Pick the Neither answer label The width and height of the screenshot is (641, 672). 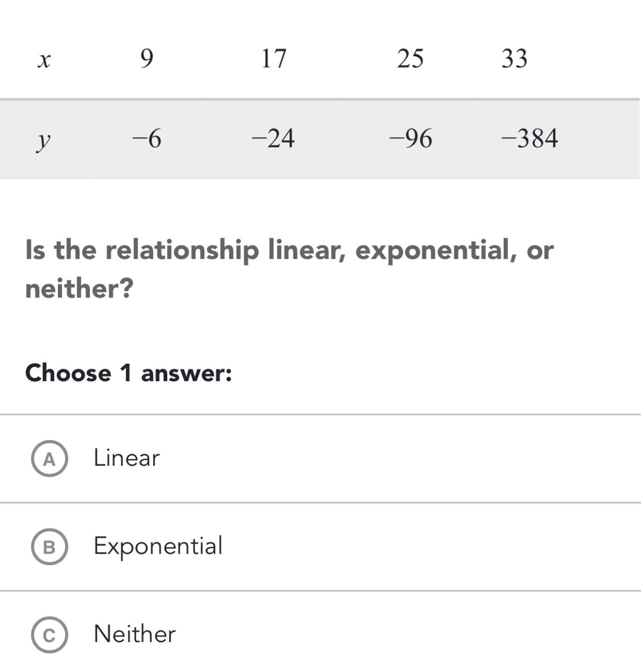pos(134,634)
